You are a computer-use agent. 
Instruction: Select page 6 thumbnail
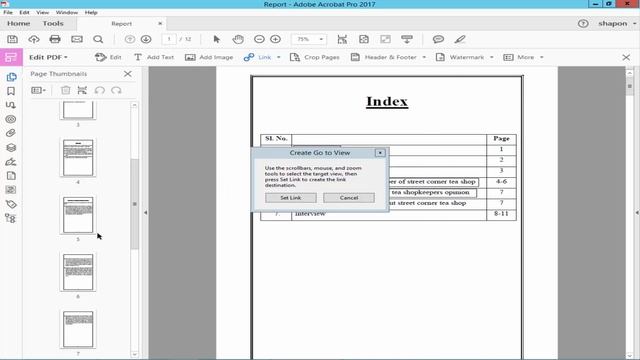(78, 272)
